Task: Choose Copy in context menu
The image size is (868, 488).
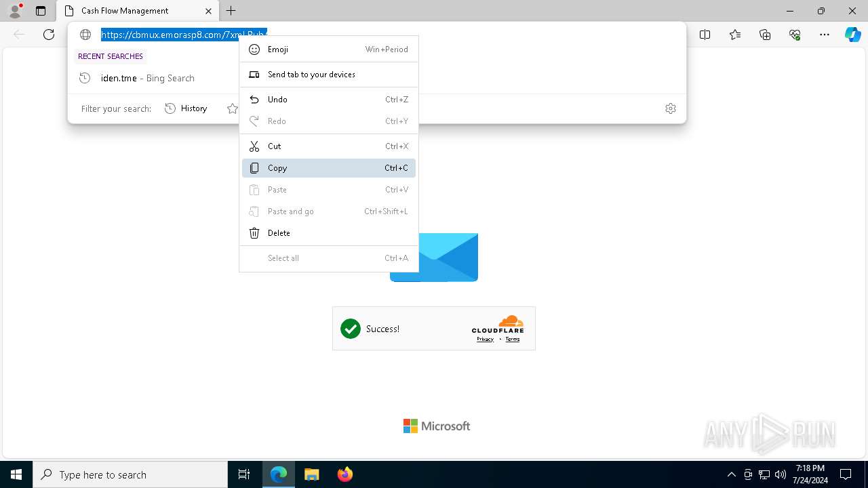Action: click(x=329, y=168)
